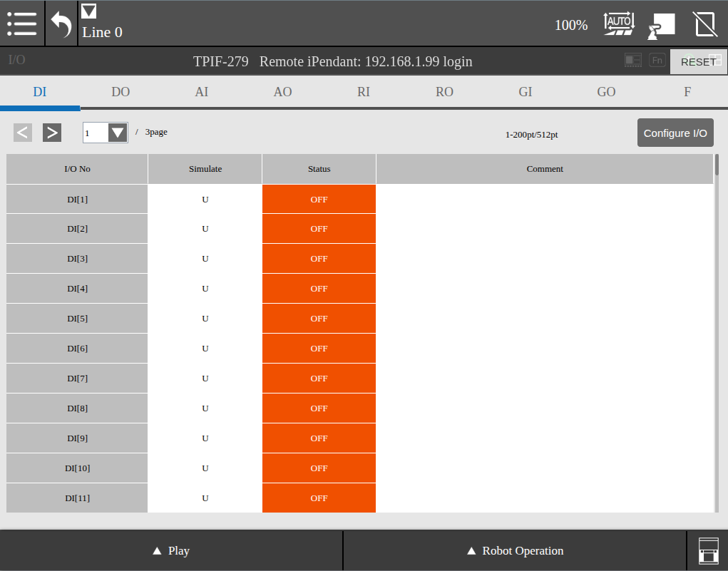Viewport: 728px width, 571px height.
Task: Toggle the simulate state of DI[1]
Action: point(205,200)
